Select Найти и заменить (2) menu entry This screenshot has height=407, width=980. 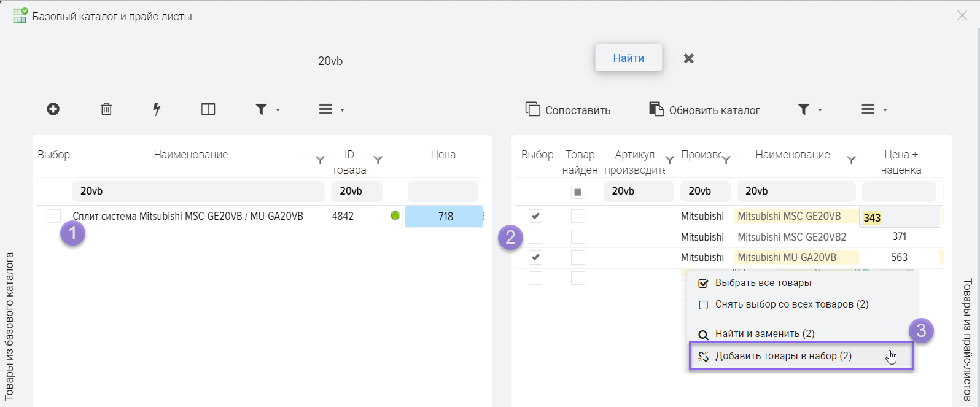[x=764, y=334]
